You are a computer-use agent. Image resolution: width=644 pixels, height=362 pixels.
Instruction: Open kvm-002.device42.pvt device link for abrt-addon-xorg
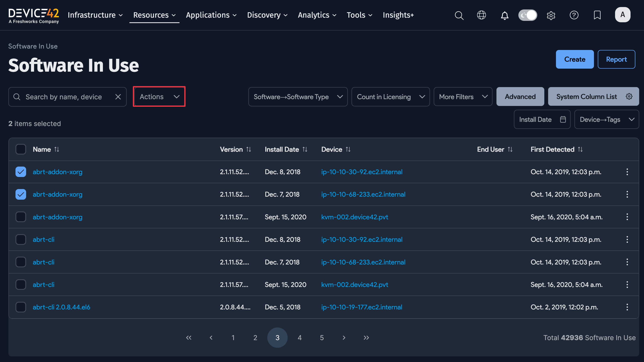[355, 217]
